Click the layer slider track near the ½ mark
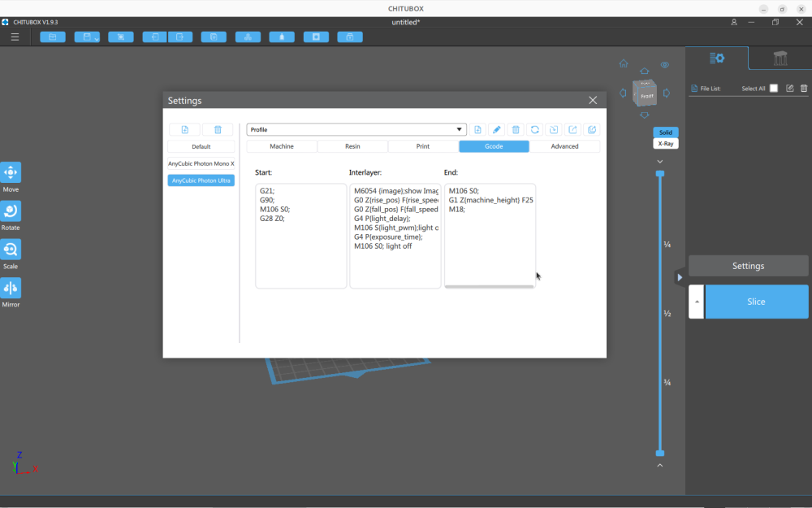 point(659,314)
